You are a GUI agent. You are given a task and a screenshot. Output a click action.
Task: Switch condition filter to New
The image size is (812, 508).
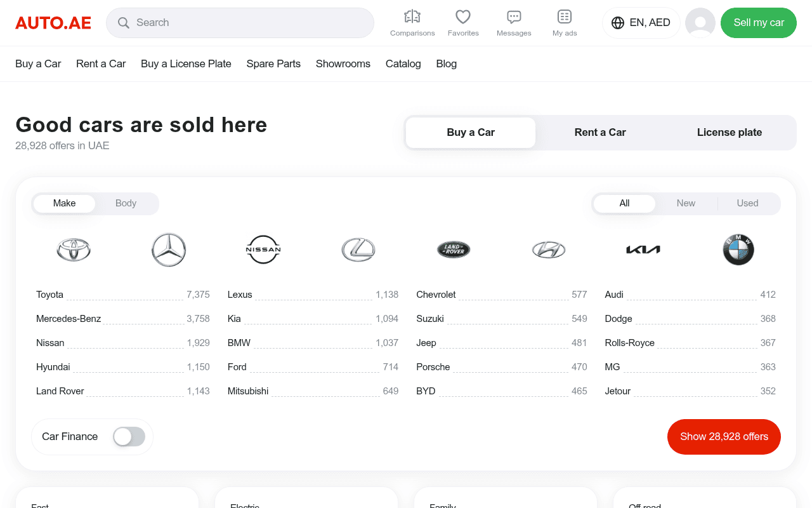coord(686,203)
